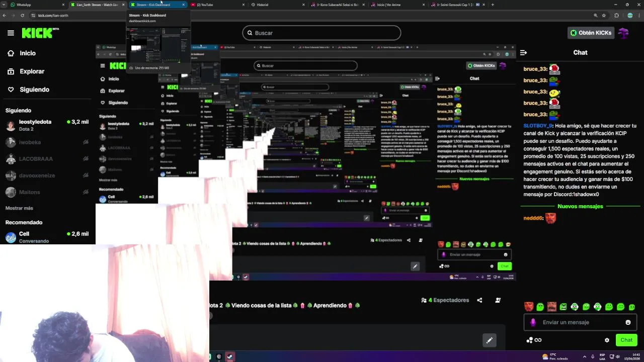Click the Buscar search field
644x362 pixels.
tap(321, 33)
